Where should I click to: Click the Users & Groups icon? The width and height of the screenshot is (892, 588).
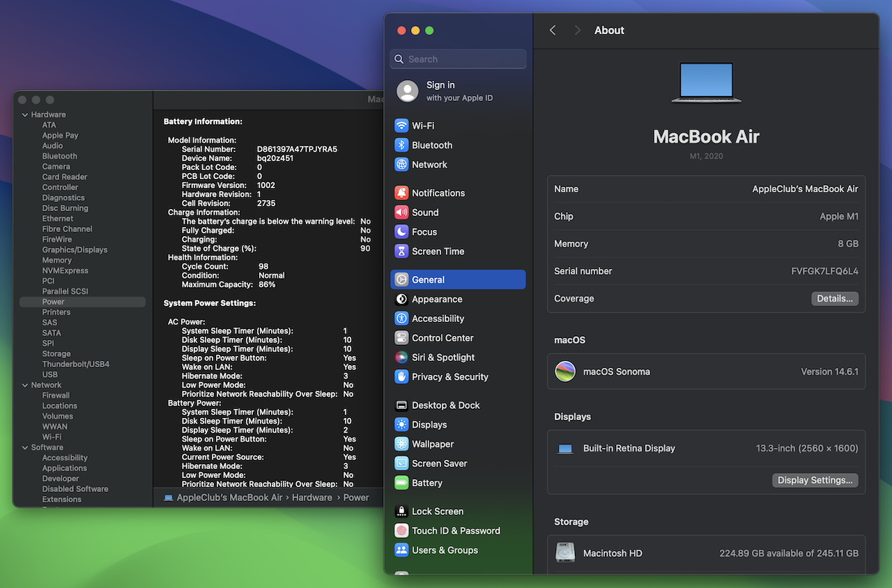[x=401, y=550]
